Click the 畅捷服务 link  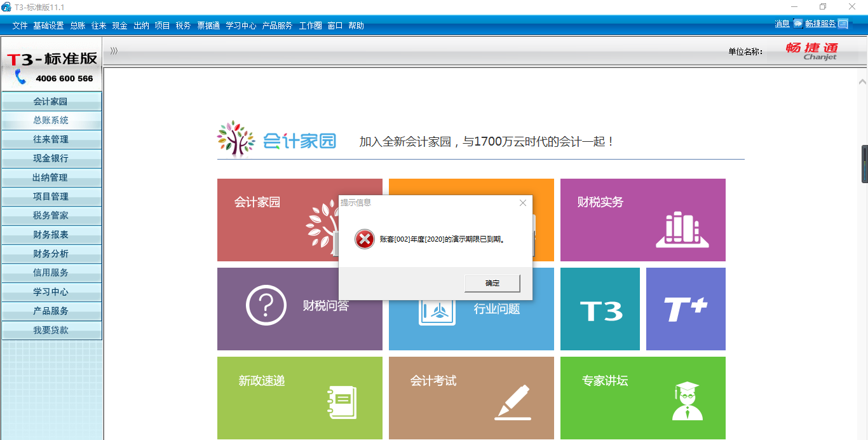(820, 24)
